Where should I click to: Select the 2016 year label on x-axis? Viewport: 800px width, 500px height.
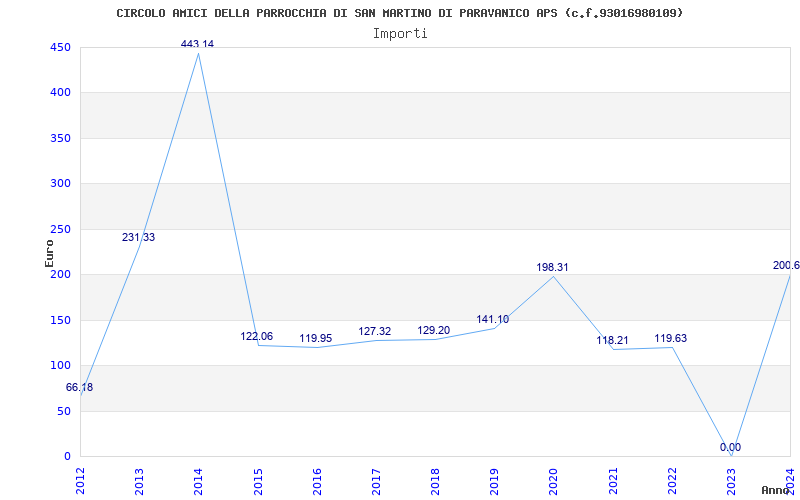[x=317, y=481]
